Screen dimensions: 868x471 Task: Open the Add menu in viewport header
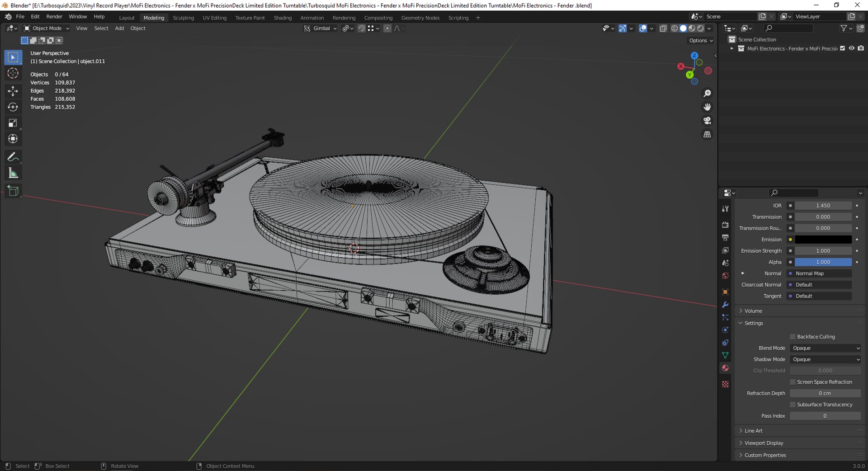[x=119, y=28]
